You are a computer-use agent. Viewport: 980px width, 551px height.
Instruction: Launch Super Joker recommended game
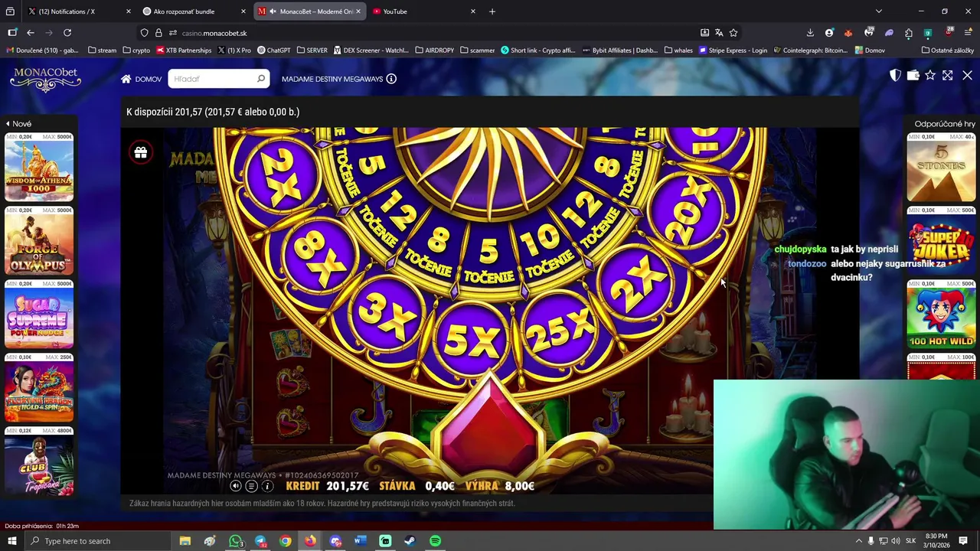pos(941,240)
